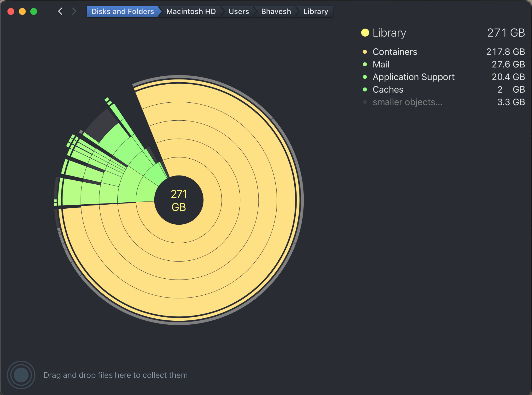Zoom the window with the green button

tap(34, 11)
